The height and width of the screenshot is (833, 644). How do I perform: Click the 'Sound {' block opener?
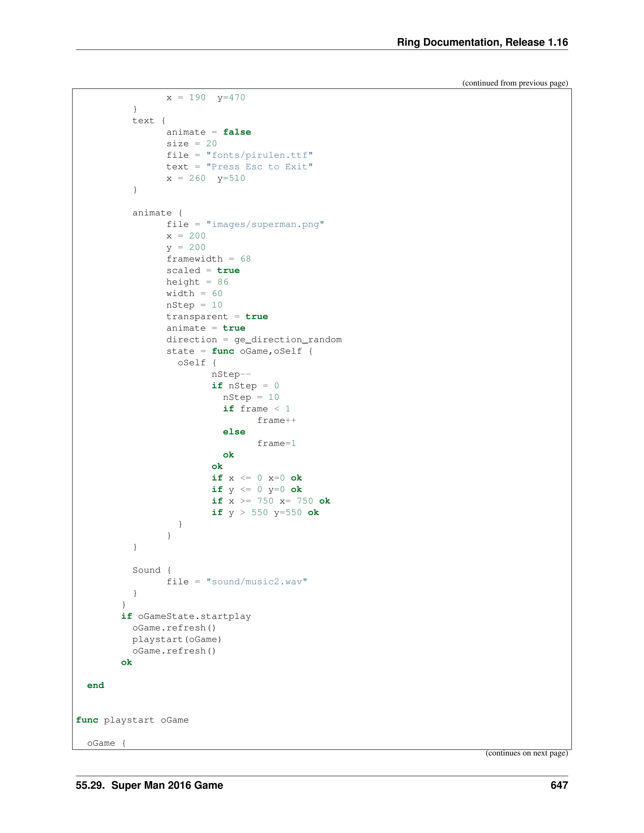pyautogui.click(x=152, y=570)
